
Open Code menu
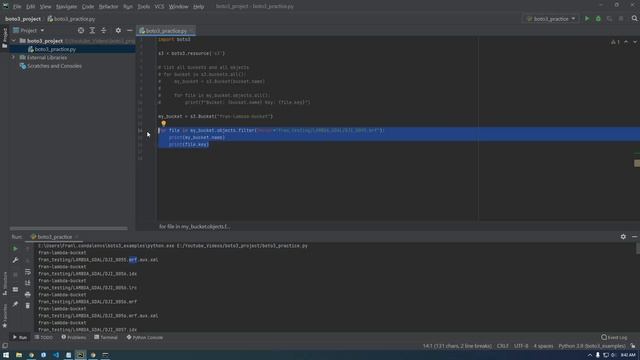point(88,7)
